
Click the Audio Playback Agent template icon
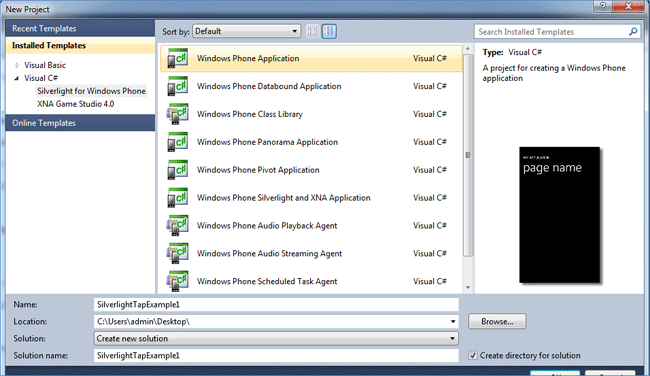[x=177, y=226]
